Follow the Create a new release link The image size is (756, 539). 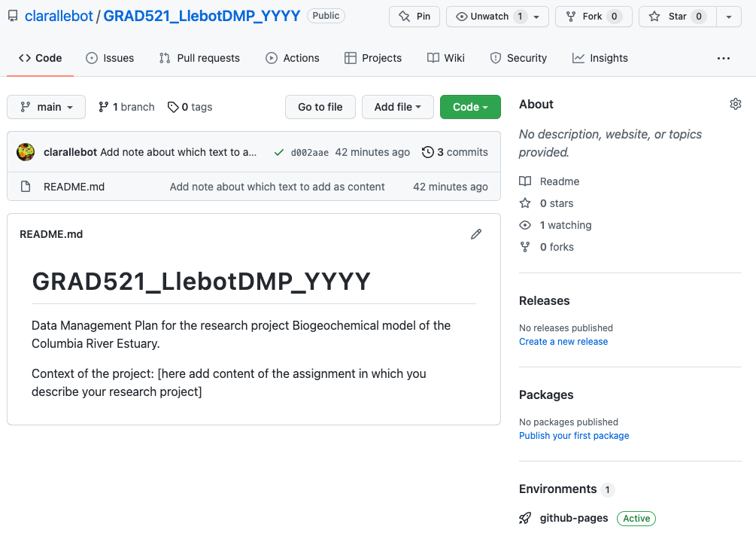[x=563, y=342]
